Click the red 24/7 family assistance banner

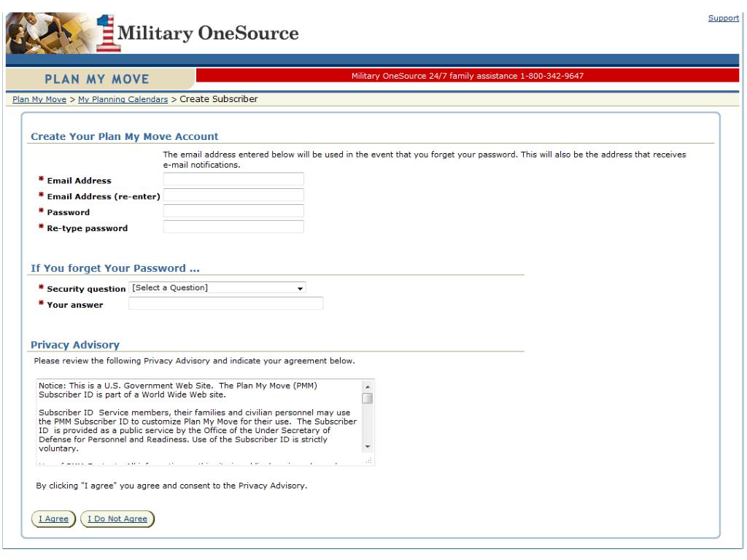468,76
